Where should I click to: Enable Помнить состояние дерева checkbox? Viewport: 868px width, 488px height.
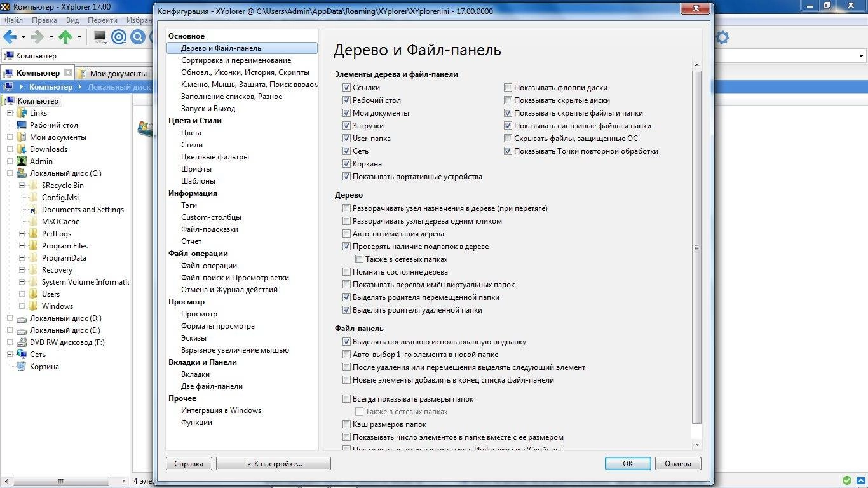coord(346,272)
